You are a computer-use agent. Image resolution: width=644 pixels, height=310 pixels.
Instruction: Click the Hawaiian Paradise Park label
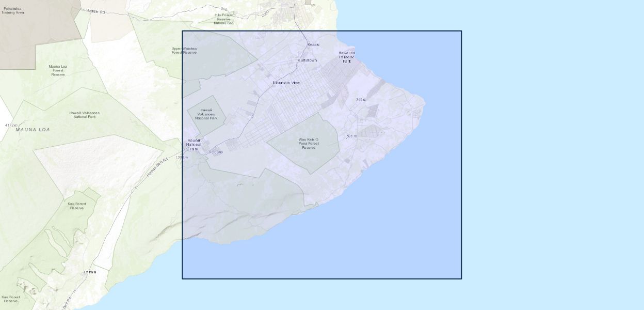pos(346,57)
